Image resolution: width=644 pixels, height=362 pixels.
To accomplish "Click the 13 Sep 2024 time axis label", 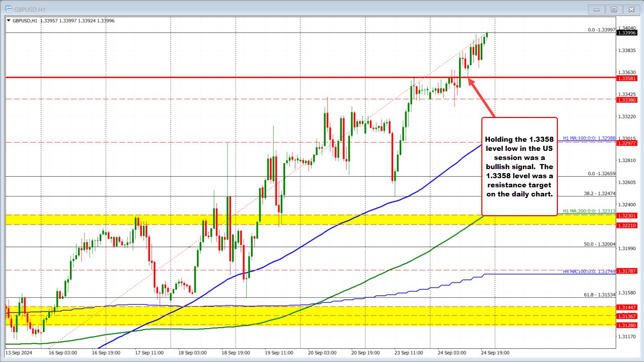I will point(18,352).
